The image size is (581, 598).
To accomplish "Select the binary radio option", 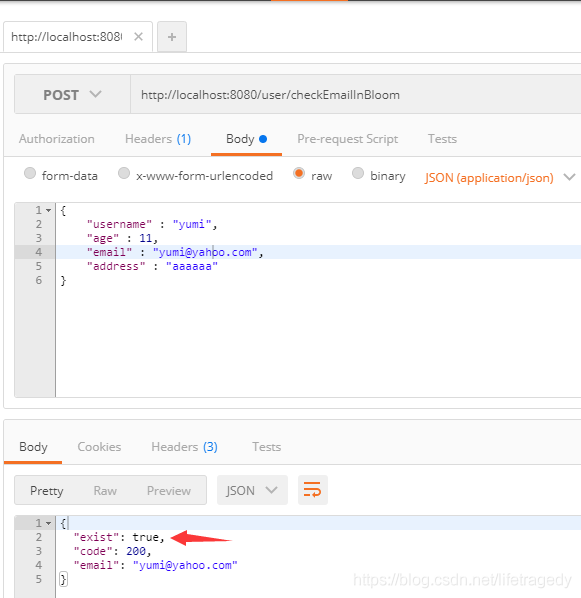I will (x=357, y=174).
